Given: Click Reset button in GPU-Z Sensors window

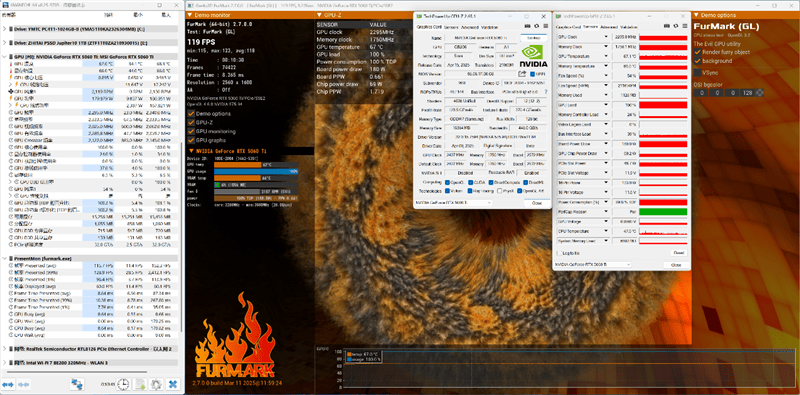Looking at the screenshot, I should click(678, 253).
